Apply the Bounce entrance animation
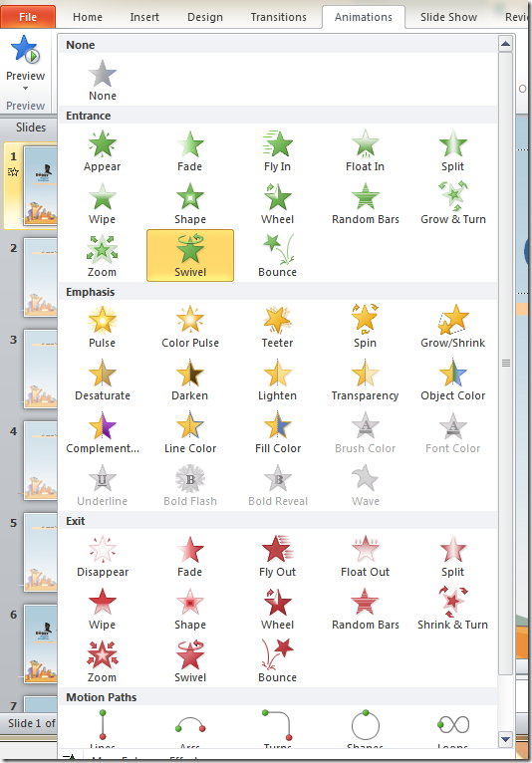Viewport: 532px width, 763px height. pos(277,256)
